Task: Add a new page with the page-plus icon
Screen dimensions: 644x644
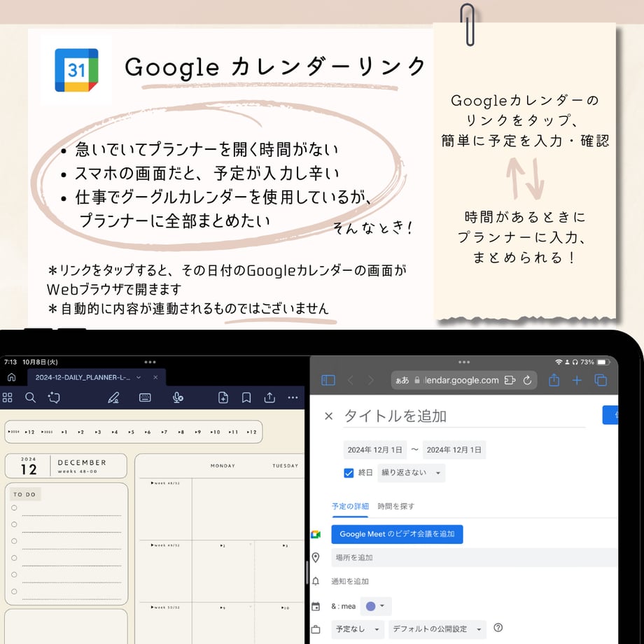Action: tap(223, 397)
